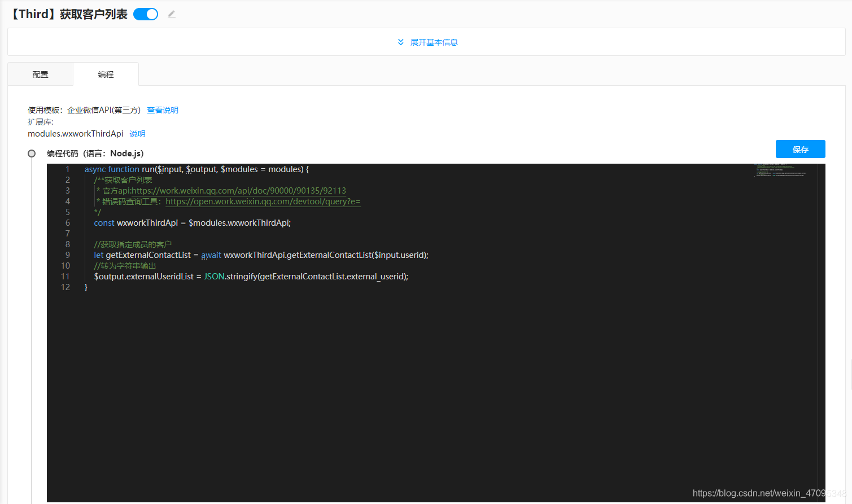Click the 企业微信API(第三方) template name
This screenshot has height=504, width=852.
point(104,110)
